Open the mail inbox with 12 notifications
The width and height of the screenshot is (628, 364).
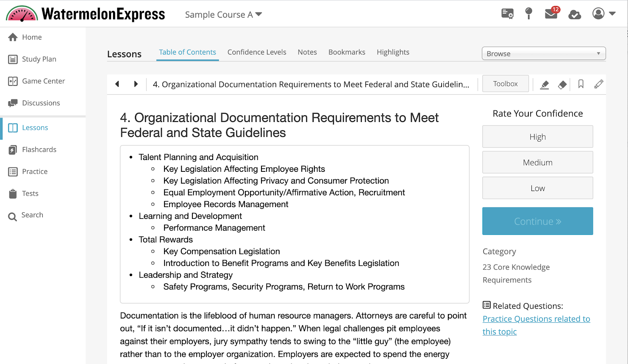pyautogui.click(x=551, y=14)
